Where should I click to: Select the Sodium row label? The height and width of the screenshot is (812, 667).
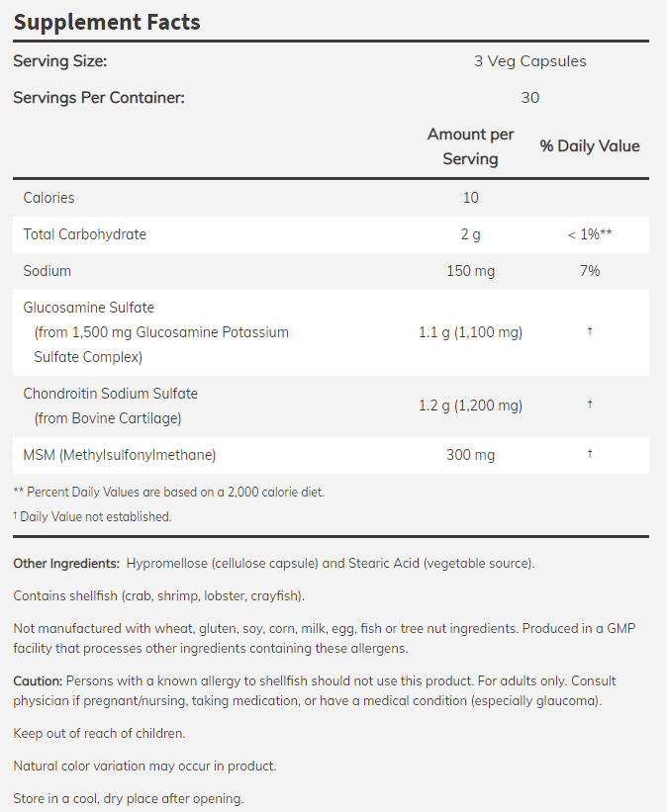tap(48, 270)
